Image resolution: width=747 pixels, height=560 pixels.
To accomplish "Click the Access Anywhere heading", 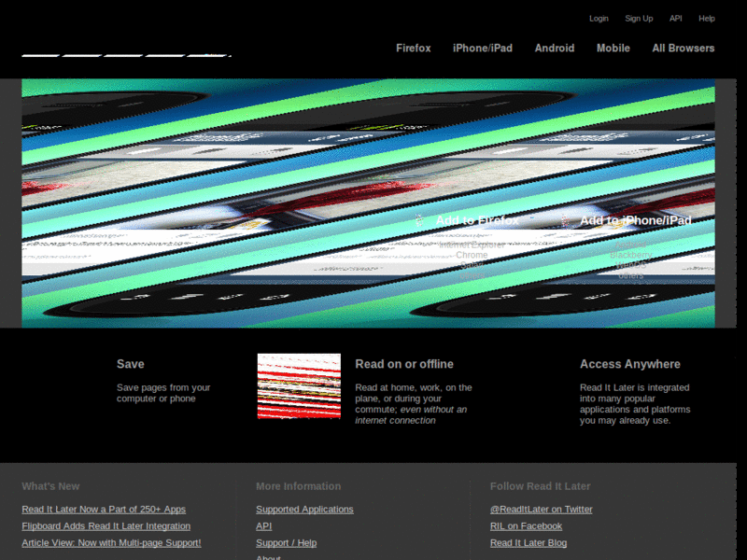I will point(629,364).
